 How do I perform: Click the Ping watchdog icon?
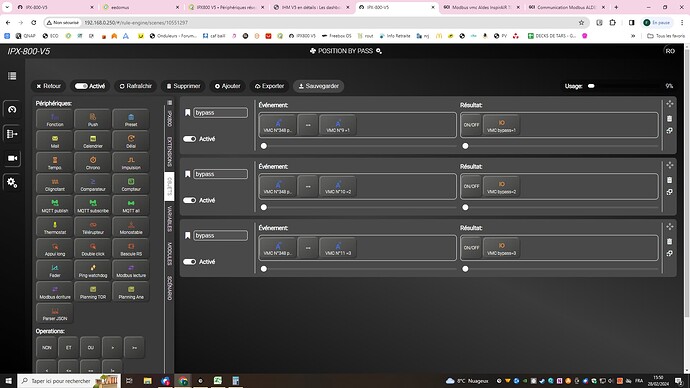point(93,271)
